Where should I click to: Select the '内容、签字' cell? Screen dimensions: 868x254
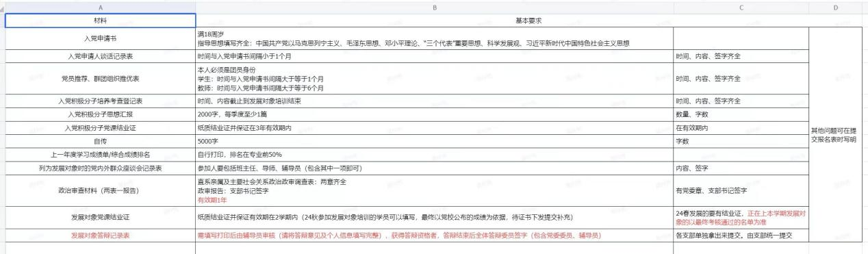click(x=741, y=168)
